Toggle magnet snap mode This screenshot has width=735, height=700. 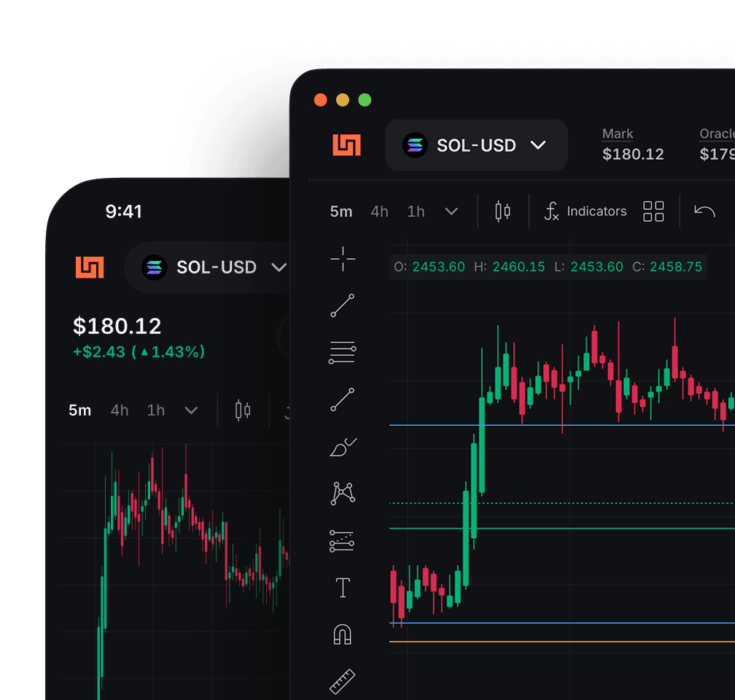point(342,634)
